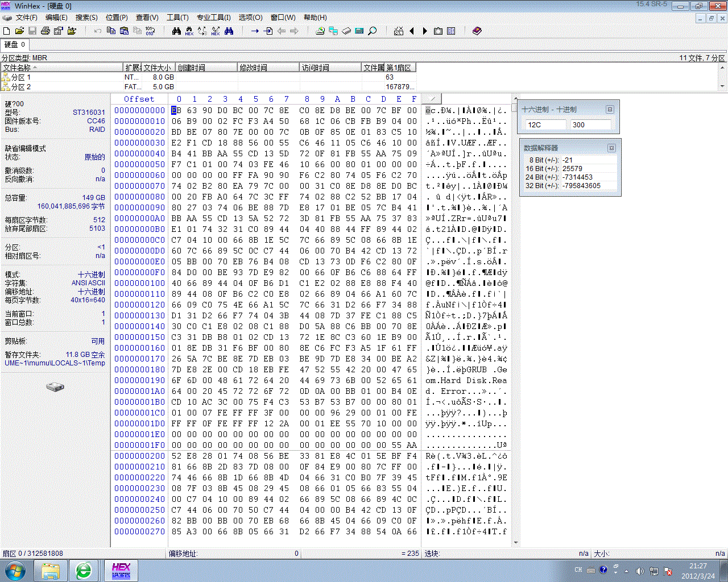This screenshot has height=582, width=728.
Task: Close the 数据解释器 panel
Action: pos(611,148)
